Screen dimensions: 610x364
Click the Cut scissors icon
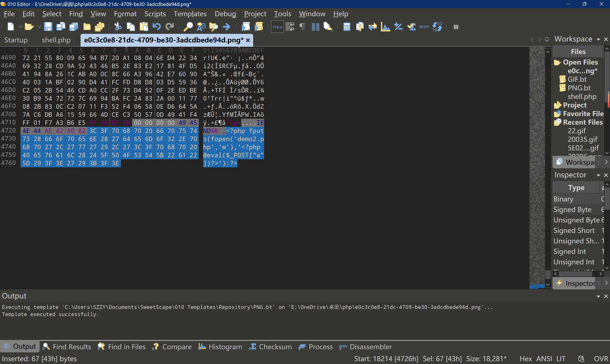pos(118,27)
